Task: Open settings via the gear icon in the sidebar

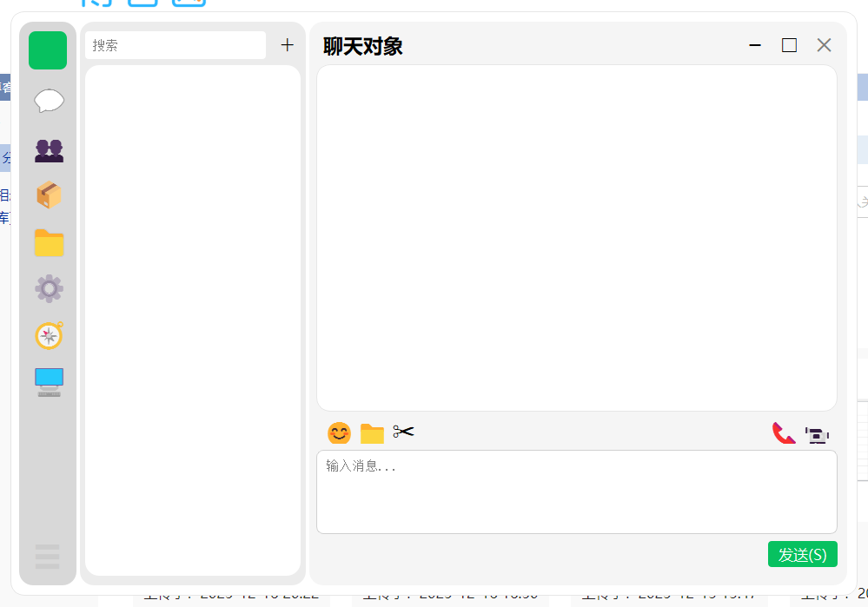Action: (x=48, y=288)
